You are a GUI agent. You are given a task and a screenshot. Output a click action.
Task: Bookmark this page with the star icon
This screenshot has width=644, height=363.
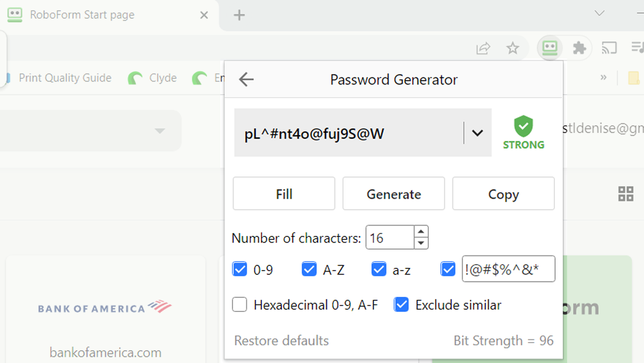pos(513,49)
